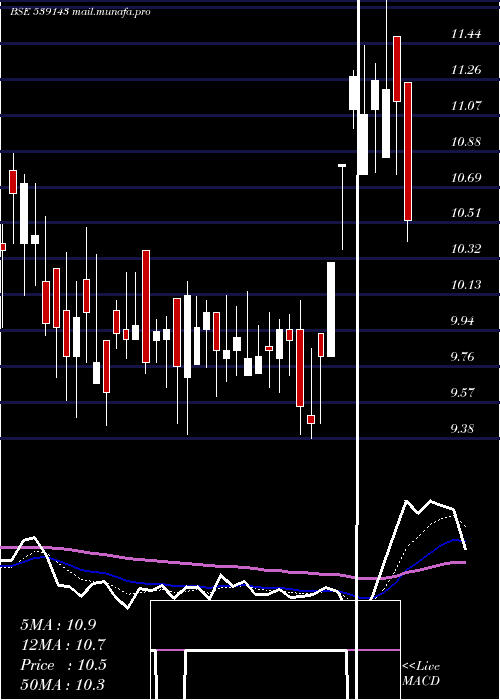
Task: Click the 12MA : 10.7 readout
Action: point(63,645)
